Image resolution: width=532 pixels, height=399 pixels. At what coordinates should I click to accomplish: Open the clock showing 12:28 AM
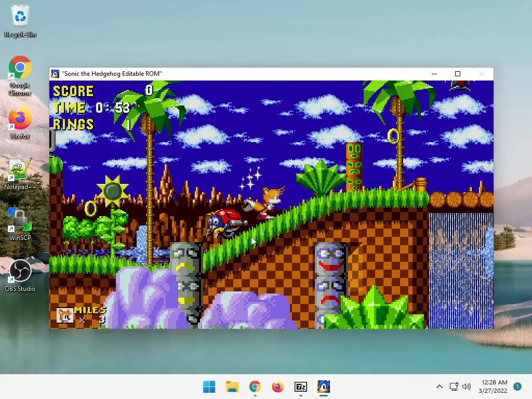[493, 387]
